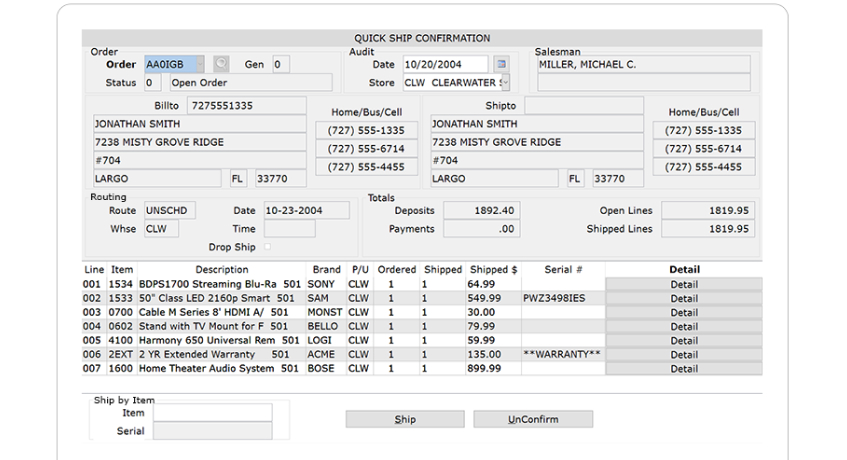
Task: View Detail for the 2 YR Extended Warranty
Action: click(x=684, y=355)
